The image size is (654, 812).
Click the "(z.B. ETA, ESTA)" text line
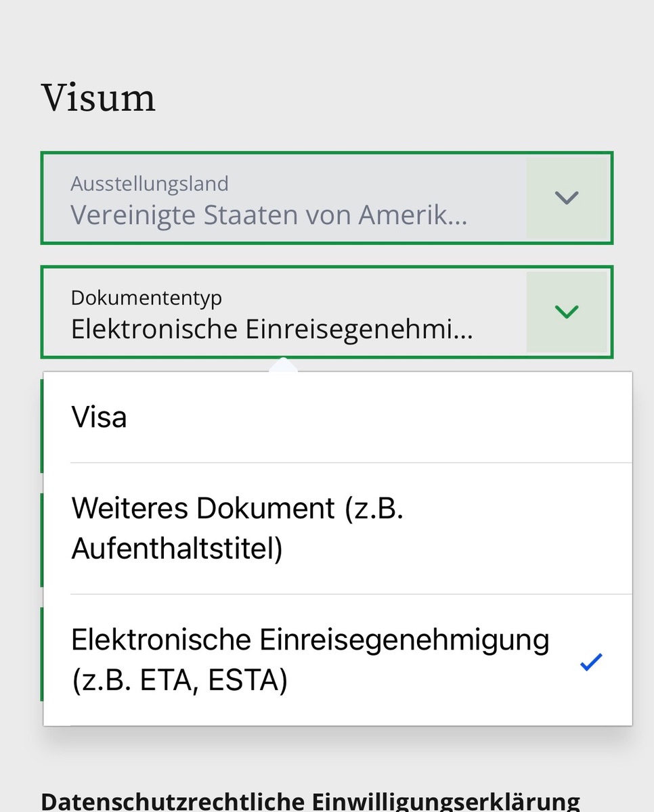point(179,680)
